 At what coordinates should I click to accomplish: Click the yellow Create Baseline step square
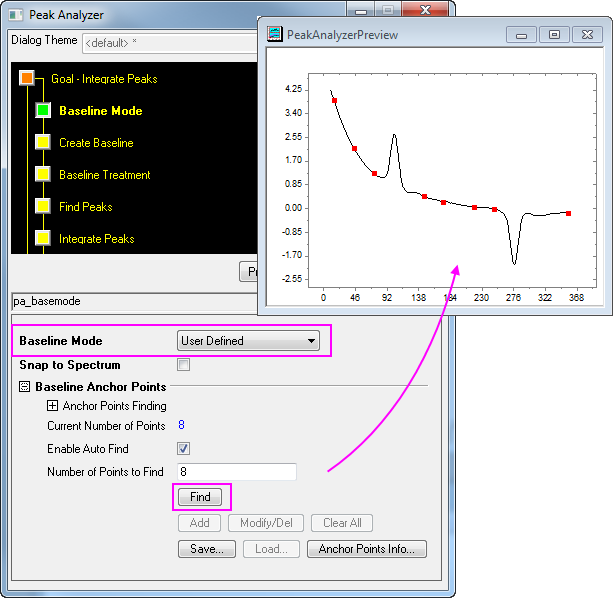[43, 142]
